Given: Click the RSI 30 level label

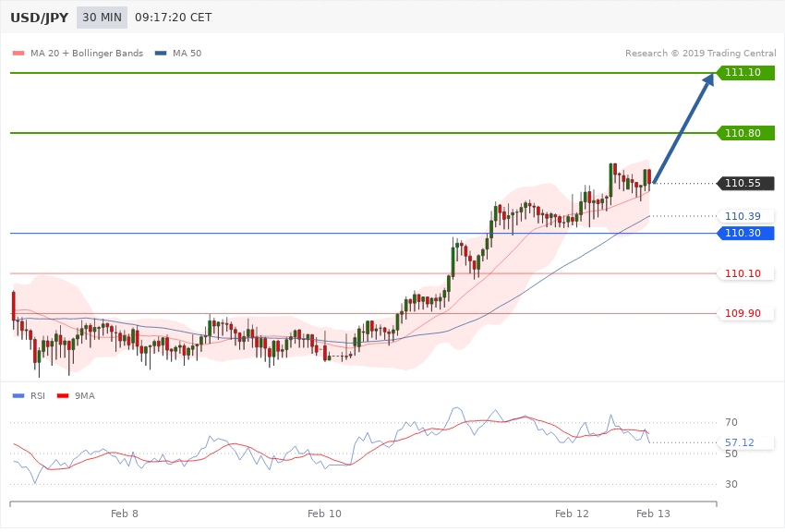Looking at the screenshot, I should (731, 484).
